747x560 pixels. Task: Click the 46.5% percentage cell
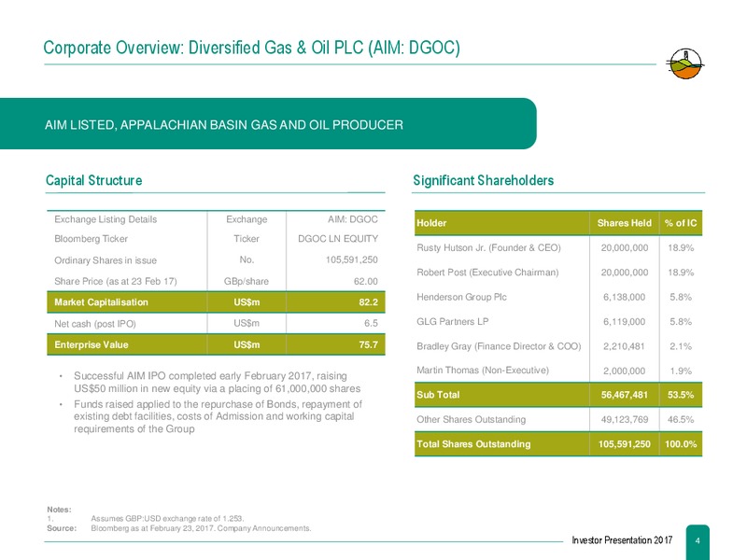click(x=681, y=419)
